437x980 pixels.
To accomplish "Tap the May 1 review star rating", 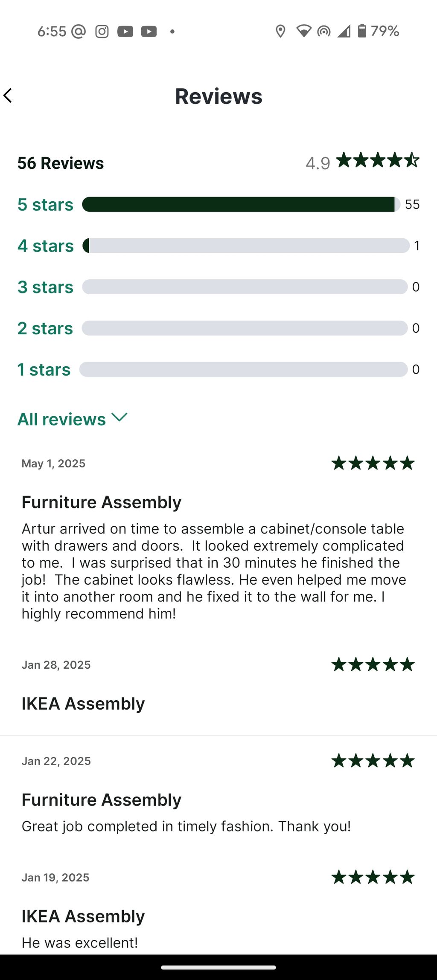I will point(373,463).
